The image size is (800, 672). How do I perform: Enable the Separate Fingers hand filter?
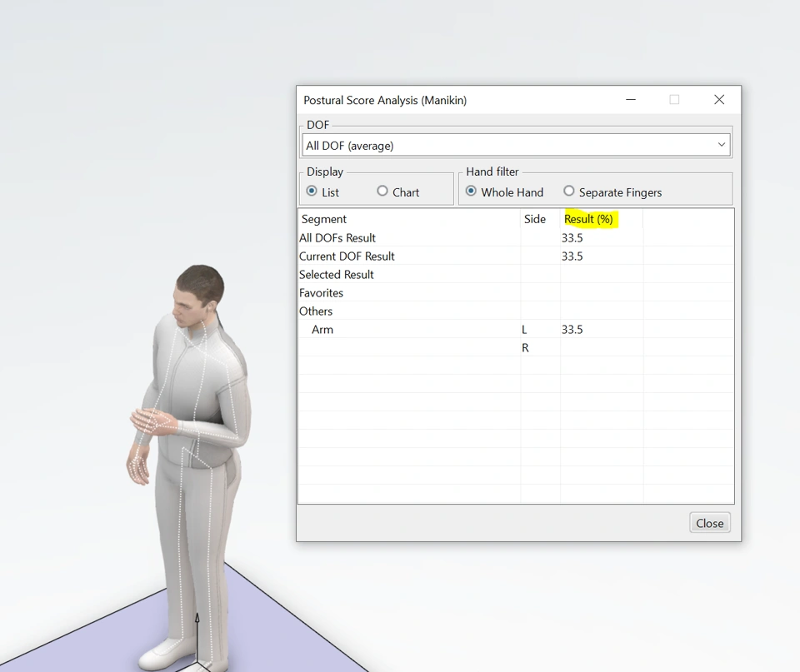click(569, 192)
